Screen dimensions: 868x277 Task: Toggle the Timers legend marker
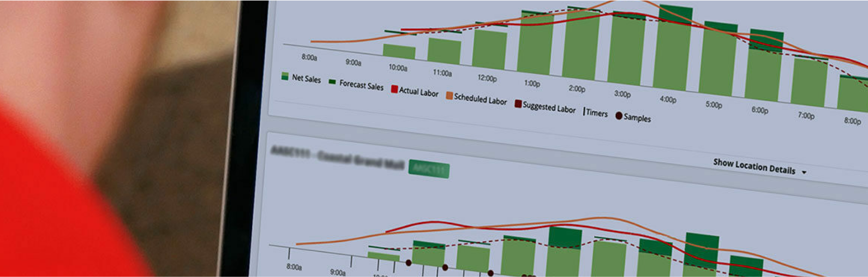[x=584, y=112]
